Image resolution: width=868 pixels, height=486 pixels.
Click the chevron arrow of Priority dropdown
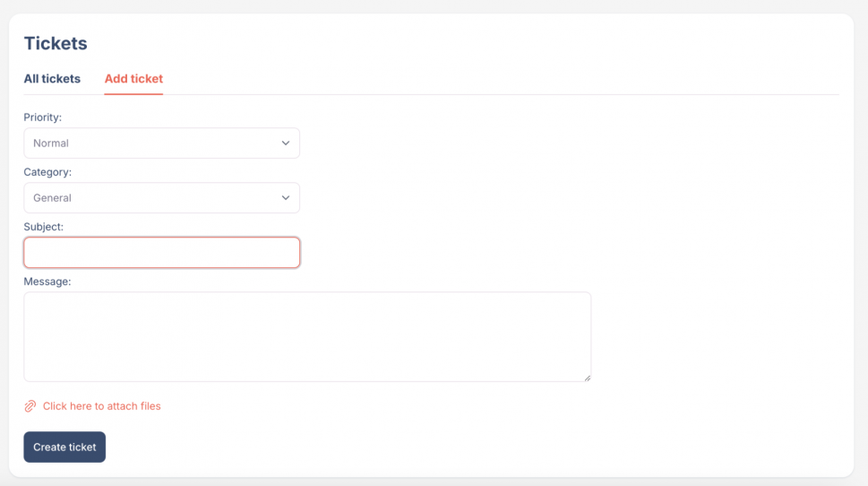pyautogui.click(x=286, y=143)
